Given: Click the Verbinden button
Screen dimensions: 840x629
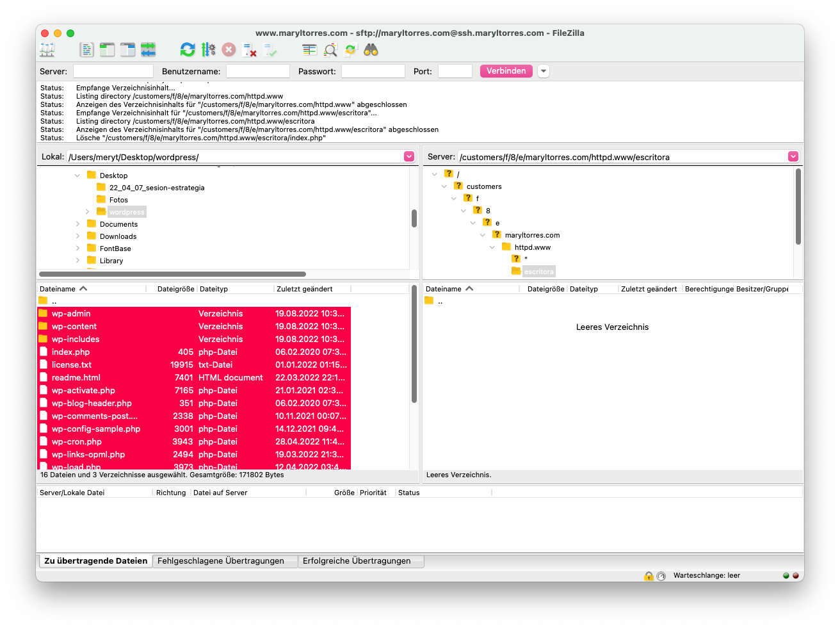Looking at the screenshot, I should (506, 71).
